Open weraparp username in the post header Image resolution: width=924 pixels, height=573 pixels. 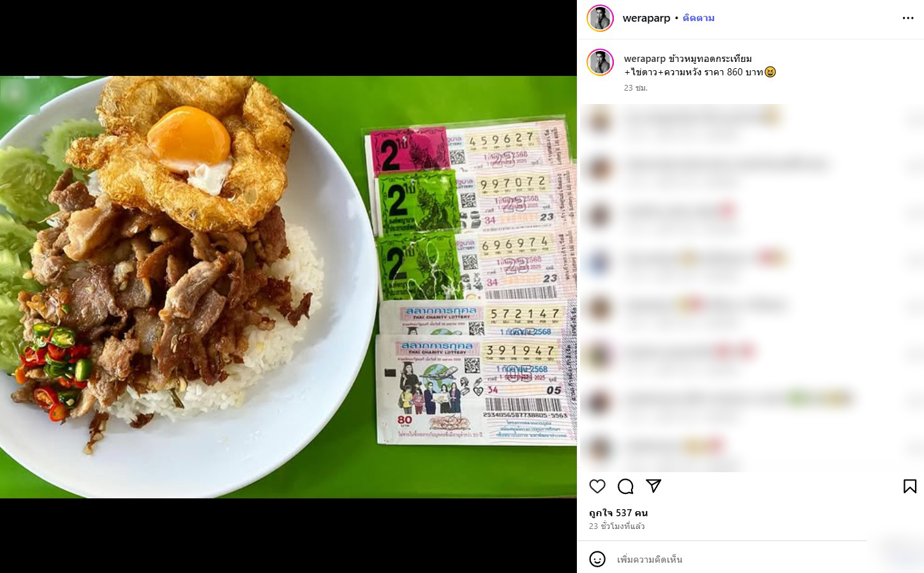[x=646, y=18]
